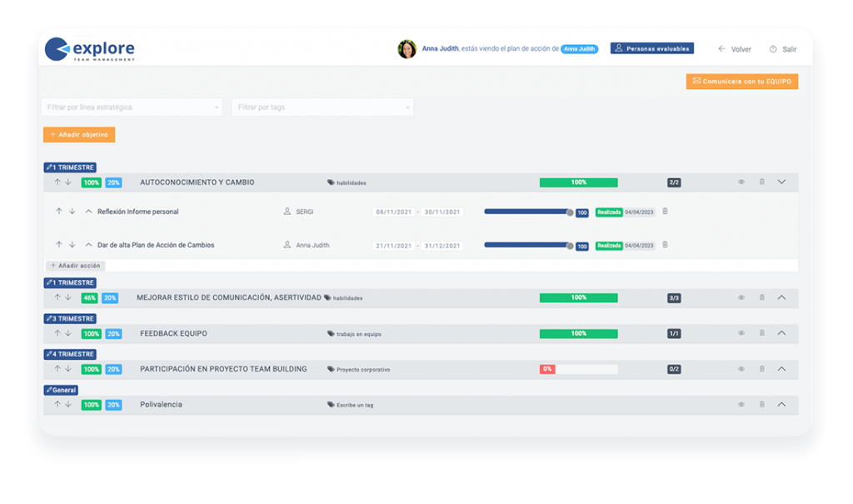Click the Añadir objetivo button
853x504 pixels.
[x=79, y=134]
